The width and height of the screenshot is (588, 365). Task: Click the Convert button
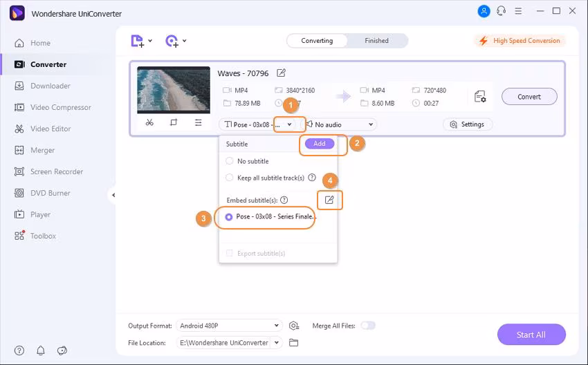(x=529, y=97)
